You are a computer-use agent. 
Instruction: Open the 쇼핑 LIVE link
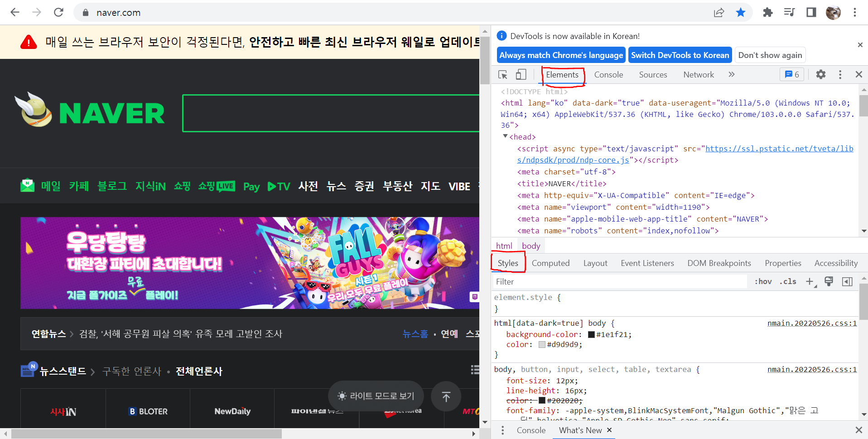point(217,186)
